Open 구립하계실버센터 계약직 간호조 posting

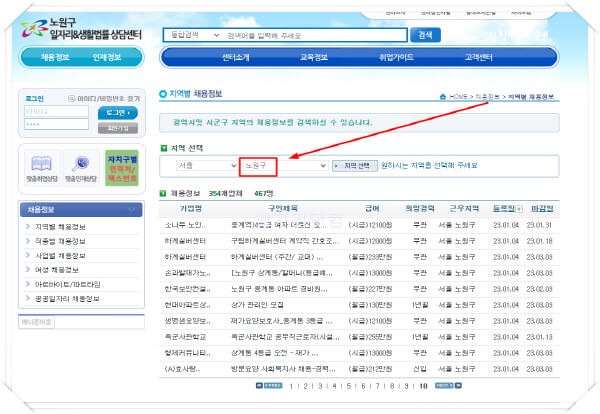pyautogui.click(x=285, y=241)
